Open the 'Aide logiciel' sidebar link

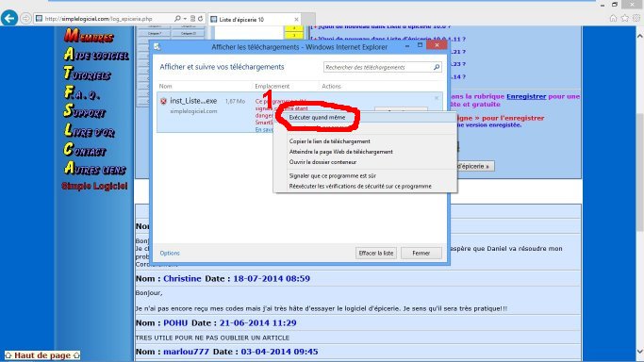click(96, 54)
